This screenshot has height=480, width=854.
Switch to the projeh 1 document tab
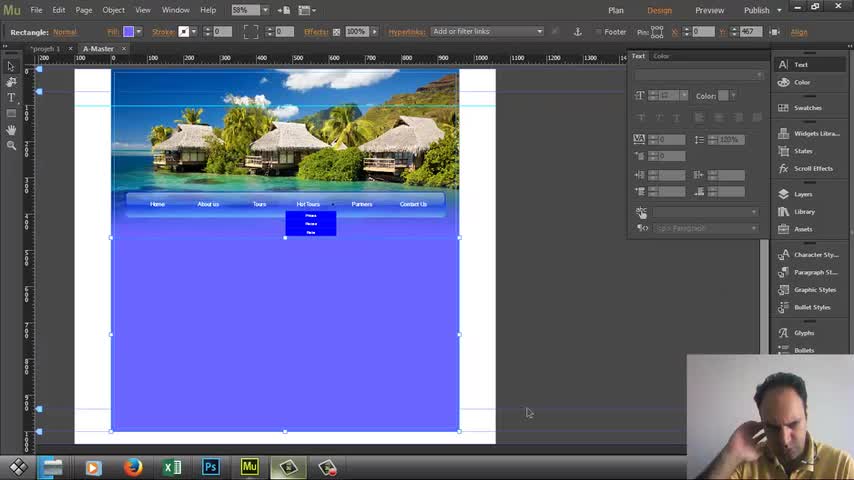[x=44, y=49]
